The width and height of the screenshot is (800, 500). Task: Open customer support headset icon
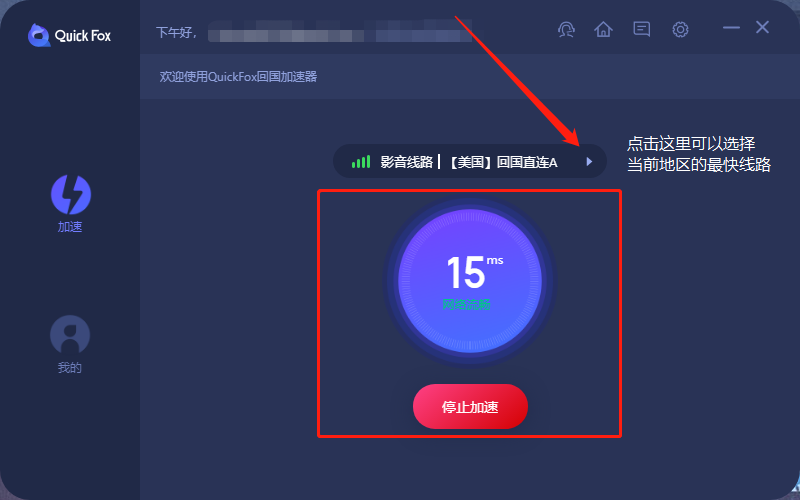pyautogui.click(x=566, y=30)
